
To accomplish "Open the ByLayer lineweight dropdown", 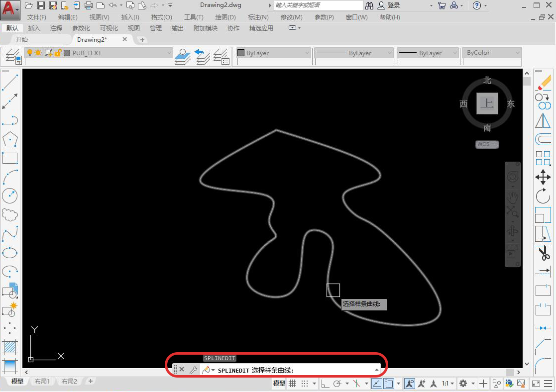I will [x=455, y=53].
